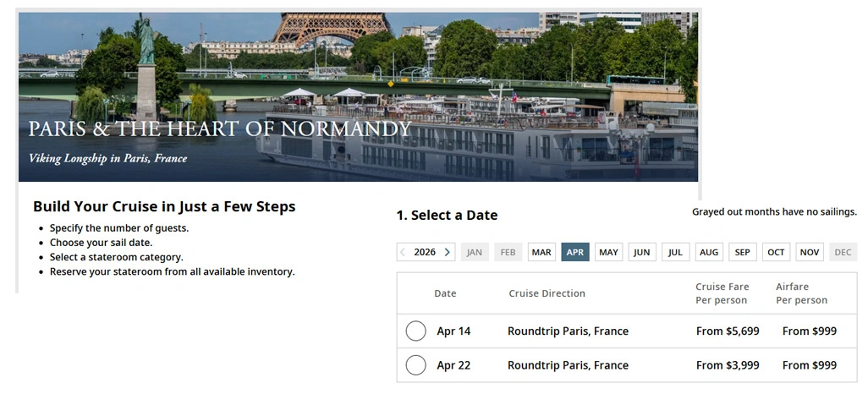This screenshot has width=868, height=394.
Task: Click the grayed-out JAN month
Action: [475, 252]
